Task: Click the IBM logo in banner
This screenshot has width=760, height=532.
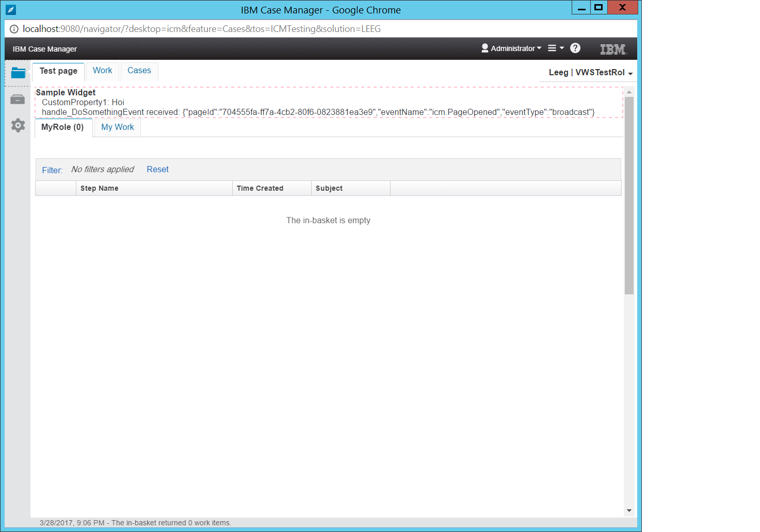Action: click(613, 49)
